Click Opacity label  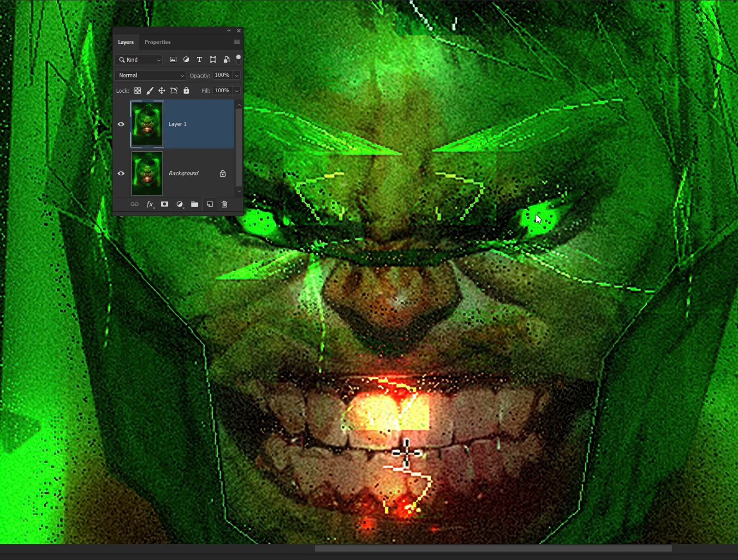coord(200,76)
